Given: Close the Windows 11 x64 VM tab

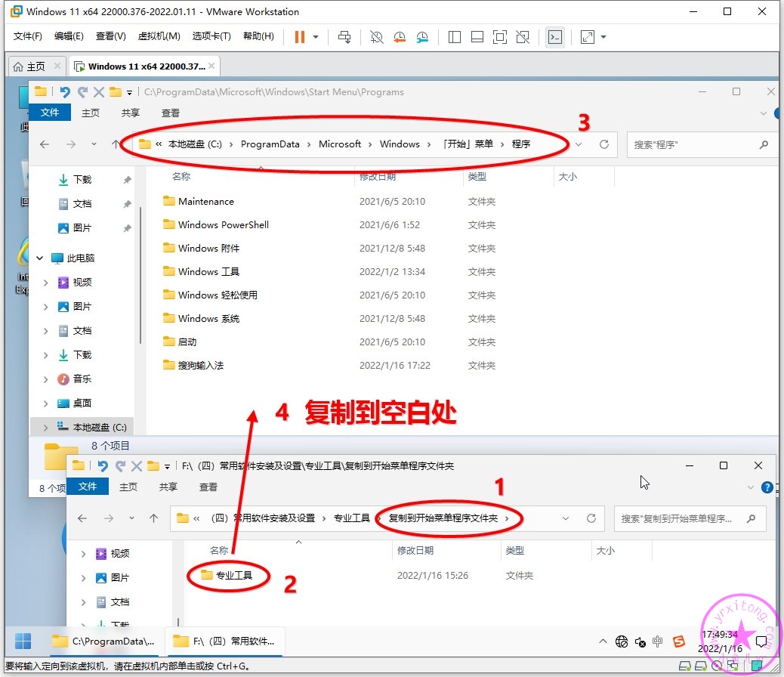Looking at the screenshot, I should (212, 66).
